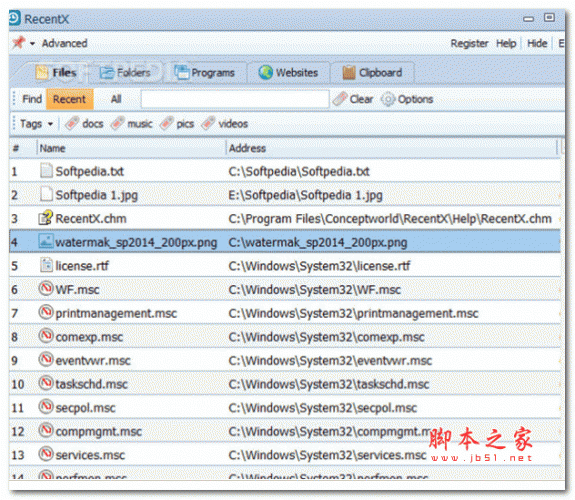Filter by the videos tag

[225, 124]
